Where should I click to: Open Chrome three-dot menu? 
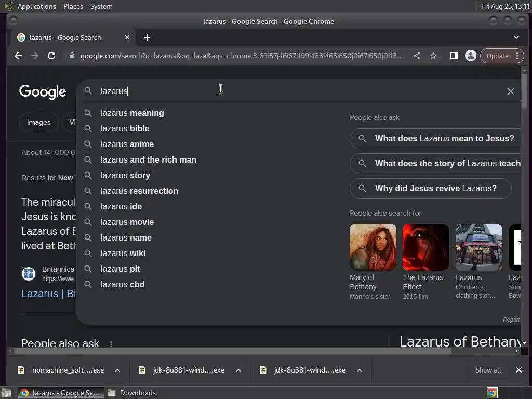coord(517,56)
